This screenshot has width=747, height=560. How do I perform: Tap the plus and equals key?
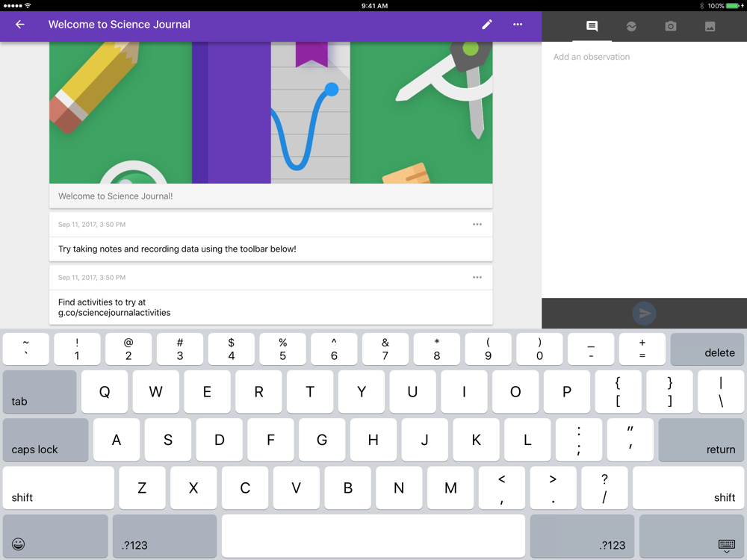(x=642, y=349)
